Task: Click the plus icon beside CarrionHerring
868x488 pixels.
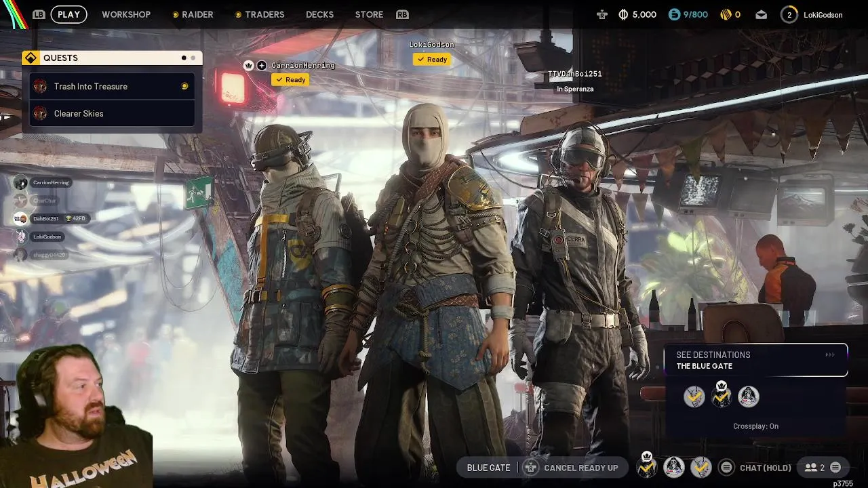Action: click(262, 65)
